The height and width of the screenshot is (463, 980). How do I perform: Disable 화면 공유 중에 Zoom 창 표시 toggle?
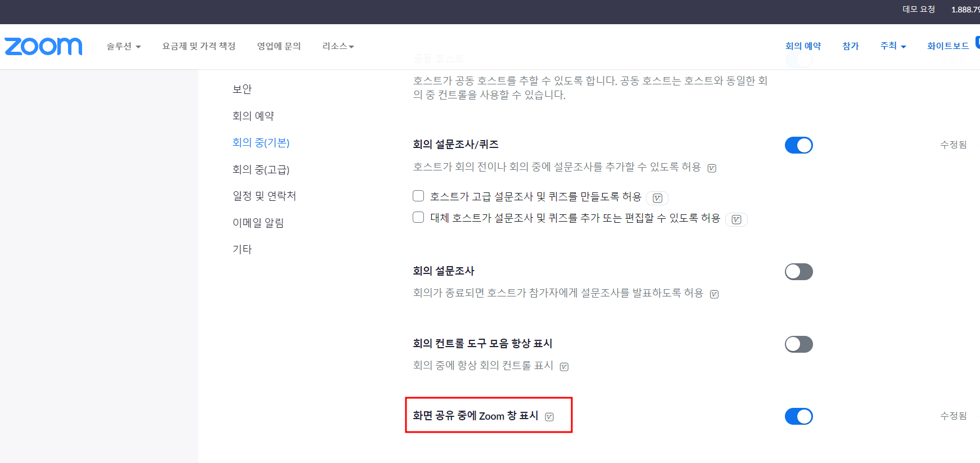point(799,416)
